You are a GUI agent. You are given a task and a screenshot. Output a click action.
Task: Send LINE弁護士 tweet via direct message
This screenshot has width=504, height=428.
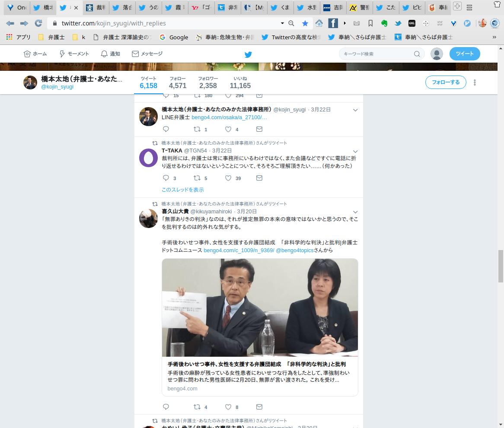point(259,129)
